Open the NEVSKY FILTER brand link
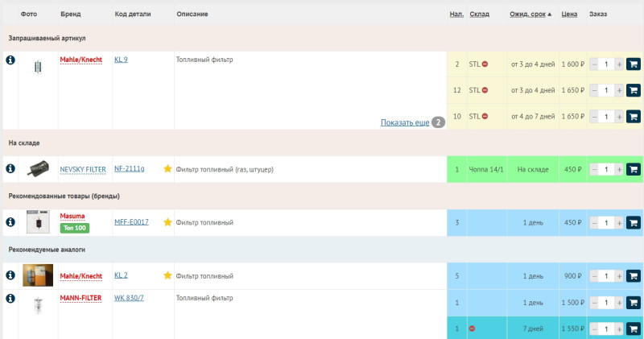This screenshot has height=339, width=644. point(83,169)
